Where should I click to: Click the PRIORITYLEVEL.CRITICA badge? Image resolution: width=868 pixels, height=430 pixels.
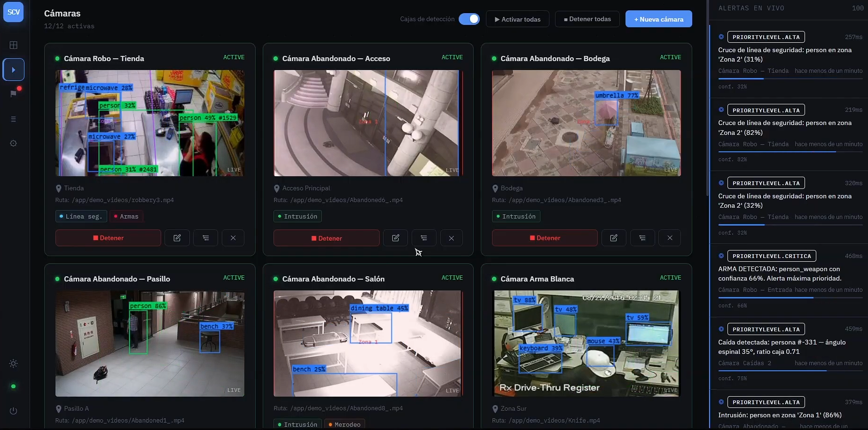[x=772, y=256]
